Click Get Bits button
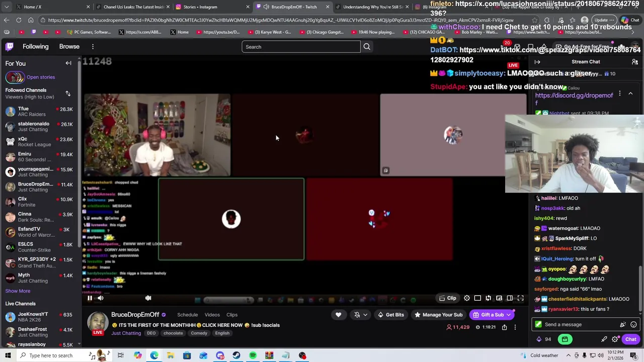This screenshot has width=644, height=362. point(390,315)
